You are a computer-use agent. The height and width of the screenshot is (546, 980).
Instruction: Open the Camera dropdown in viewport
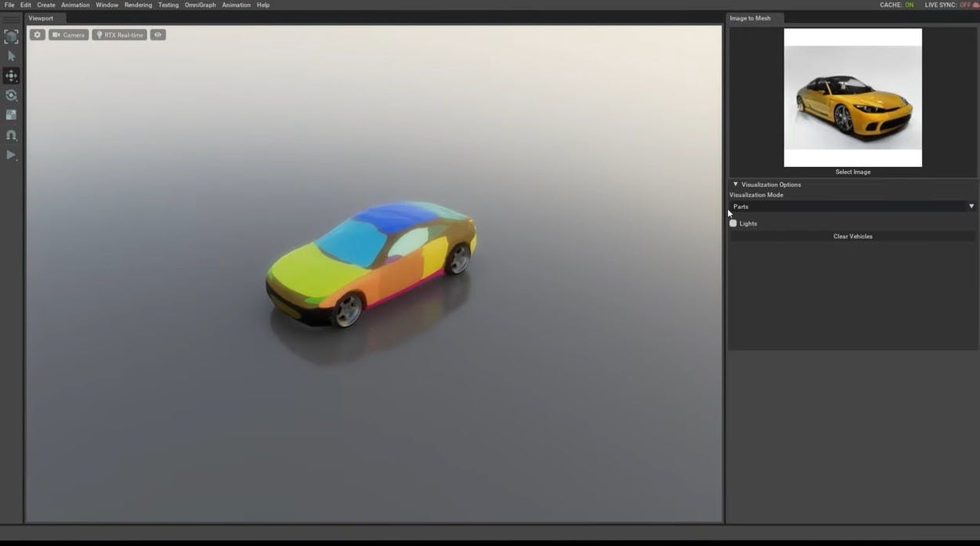tap(68, 35)
